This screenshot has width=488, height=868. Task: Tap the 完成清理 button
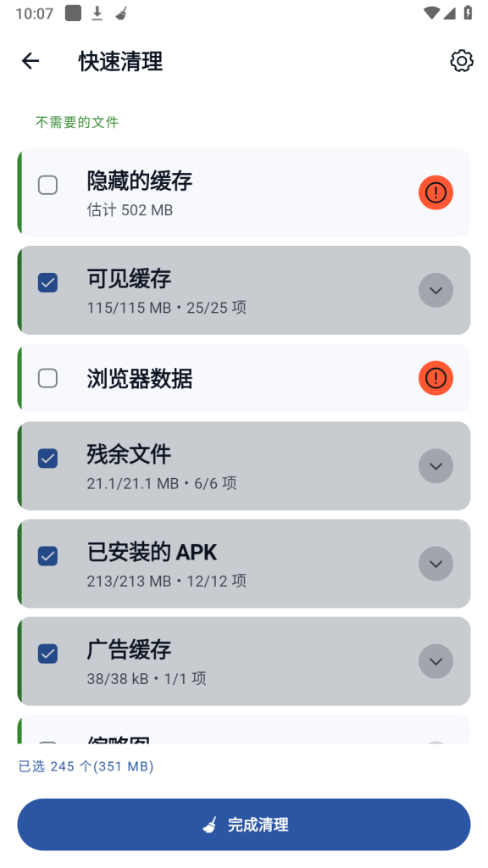[244, 824]
